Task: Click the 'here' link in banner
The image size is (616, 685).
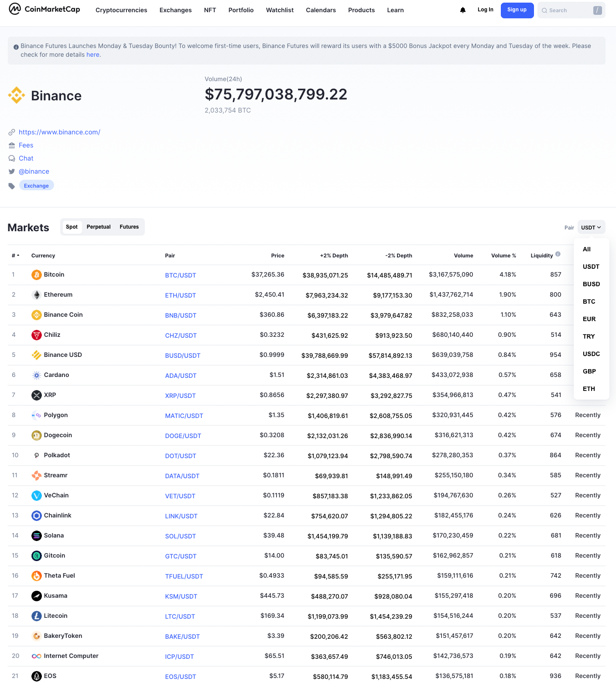Action: point(93,55)
